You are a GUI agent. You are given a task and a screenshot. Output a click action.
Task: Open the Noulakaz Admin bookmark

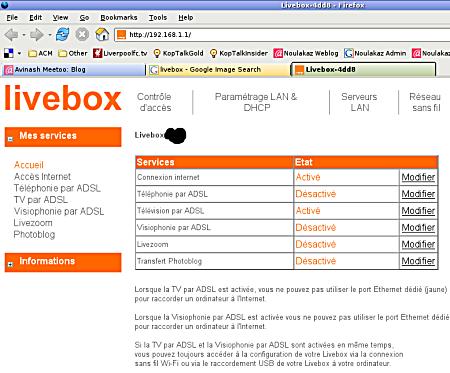375,53
